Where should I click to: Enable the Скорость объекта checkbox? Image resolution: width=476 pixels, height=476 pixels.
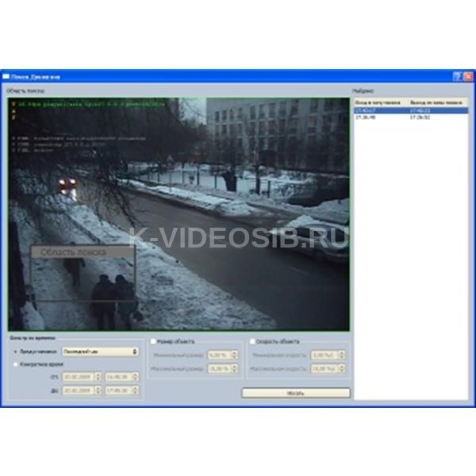tap(252, 342)
